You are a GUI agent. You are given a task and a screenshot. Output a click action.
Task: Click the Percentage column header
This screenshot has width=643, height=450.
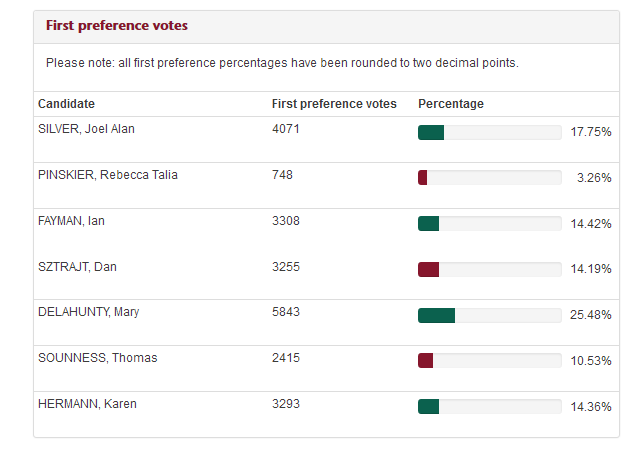click(x=450, y=104)
